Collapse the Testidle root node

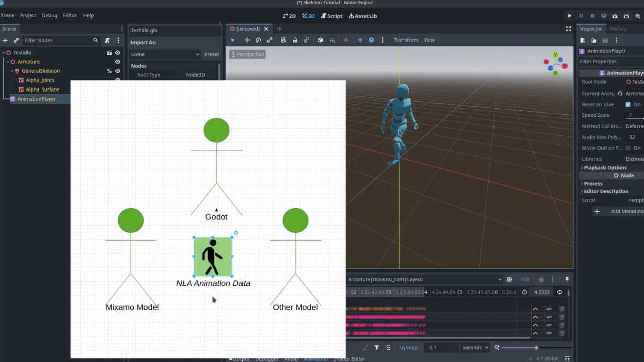coord(3,53)
